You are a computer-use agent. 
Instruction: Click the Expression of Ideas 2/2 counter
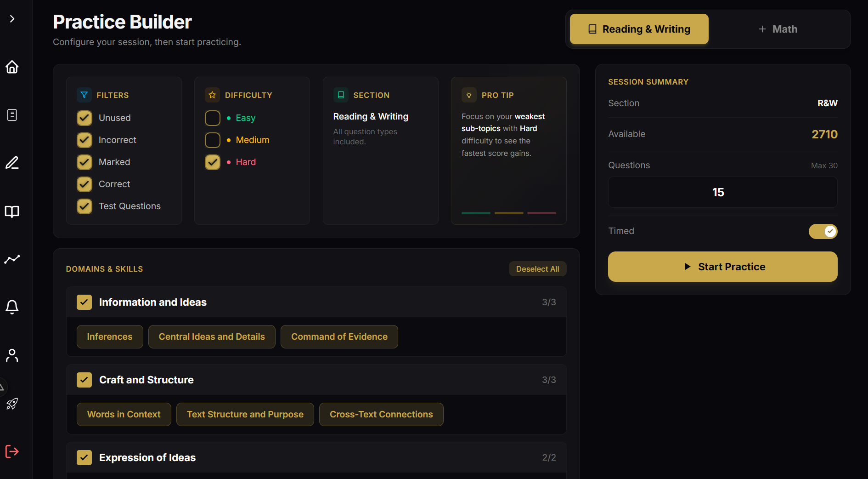click(549, 457)
